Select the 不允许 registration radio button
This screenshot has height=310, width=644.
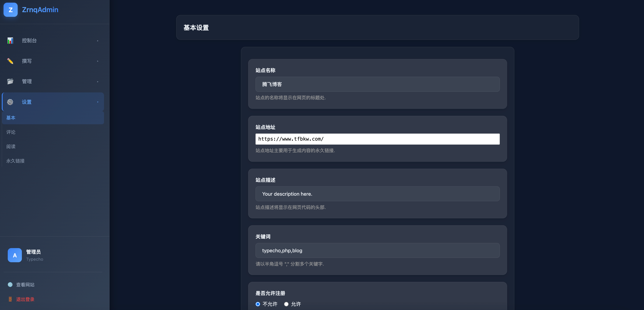258,304
